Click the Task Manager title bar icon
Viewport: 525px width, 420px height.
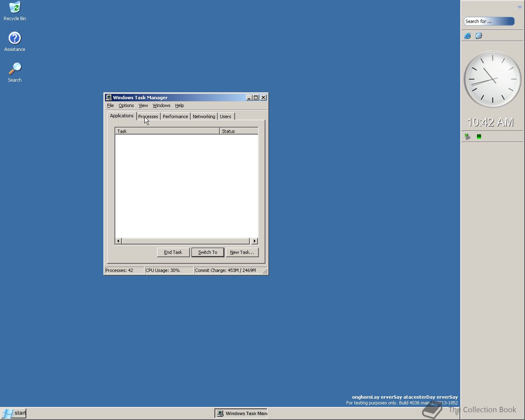tap(109, 98)
